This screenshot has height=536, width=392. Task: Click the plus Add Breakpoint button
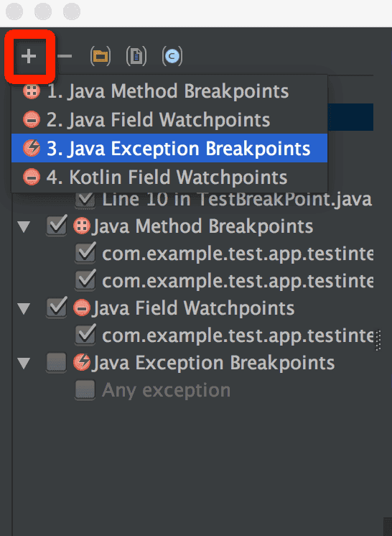point(29,56)
